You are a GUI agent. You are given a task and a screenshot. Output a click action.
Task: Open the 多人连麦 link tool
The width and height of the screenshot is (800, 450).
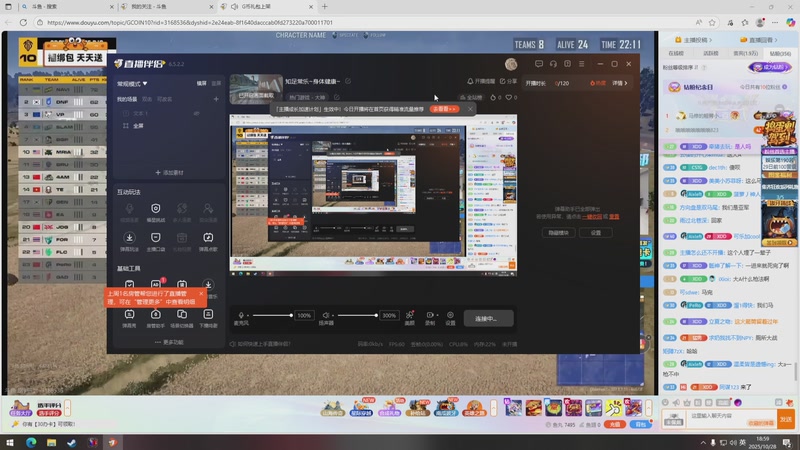(x=182, y=212)
